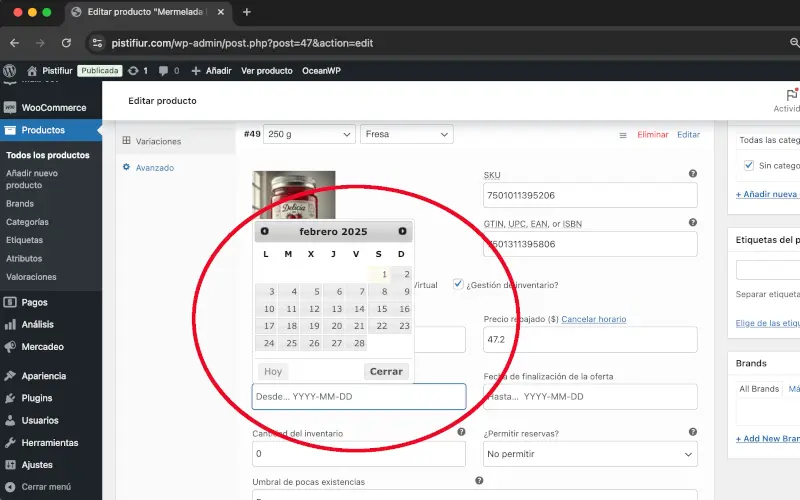
Task: Click the Cantidad del inventario field
Action: (x=359, y=454)
